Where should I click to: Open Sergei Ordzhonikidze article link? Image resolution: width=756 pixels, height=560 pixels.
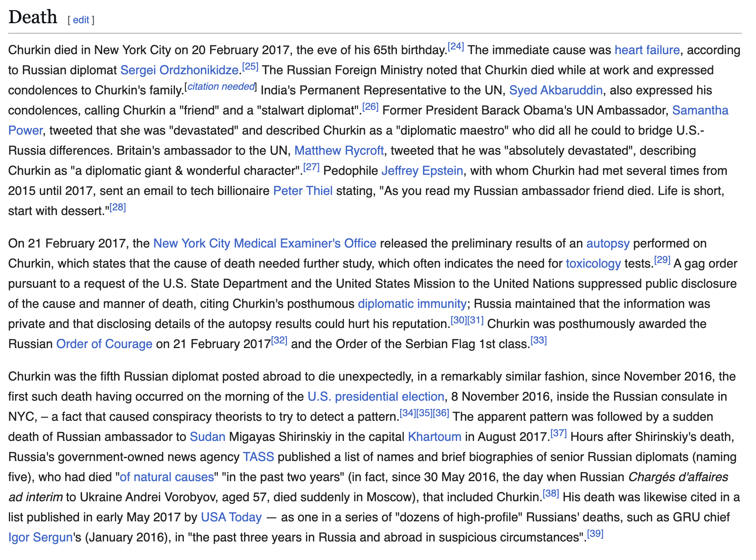[x=179, y=70]
